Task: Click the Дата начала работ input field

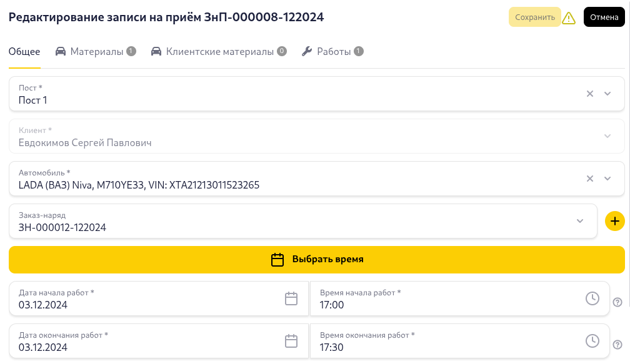Action: point(125,305)
